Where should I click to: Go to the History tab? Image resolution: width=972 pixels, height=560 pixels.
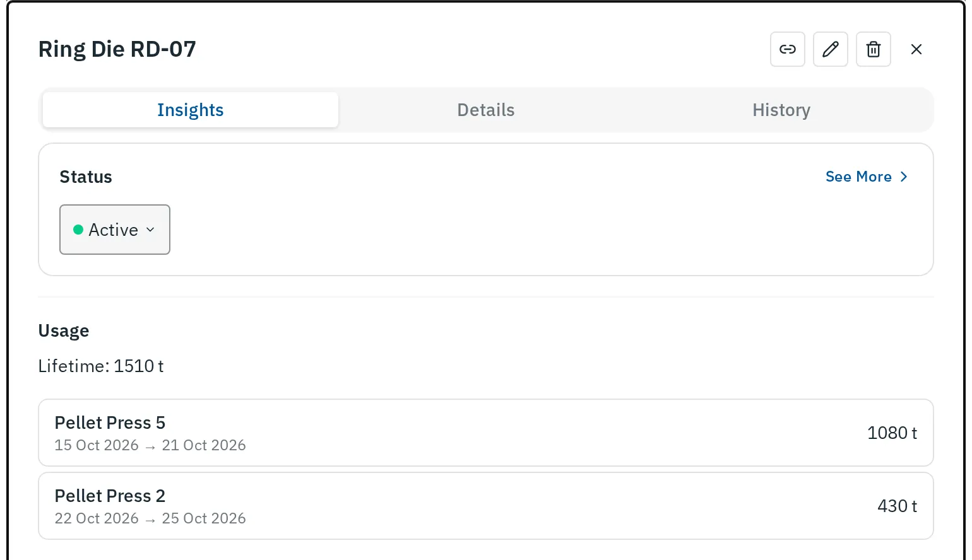[781, 110]
